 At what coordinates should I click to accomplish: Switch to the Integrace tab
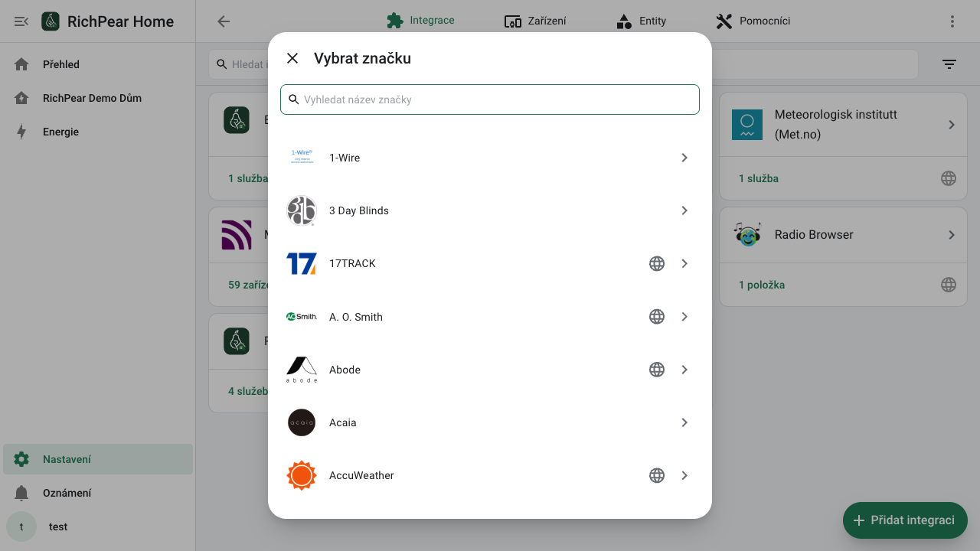tap(421, 21)
